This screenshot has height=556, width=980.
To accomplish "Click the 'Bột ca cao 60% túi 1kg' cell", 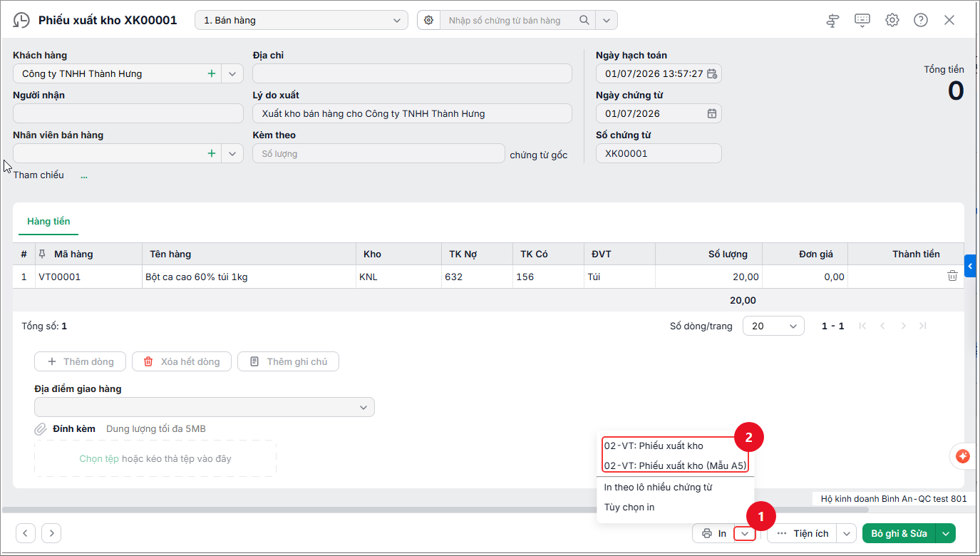I will (249, 277).
